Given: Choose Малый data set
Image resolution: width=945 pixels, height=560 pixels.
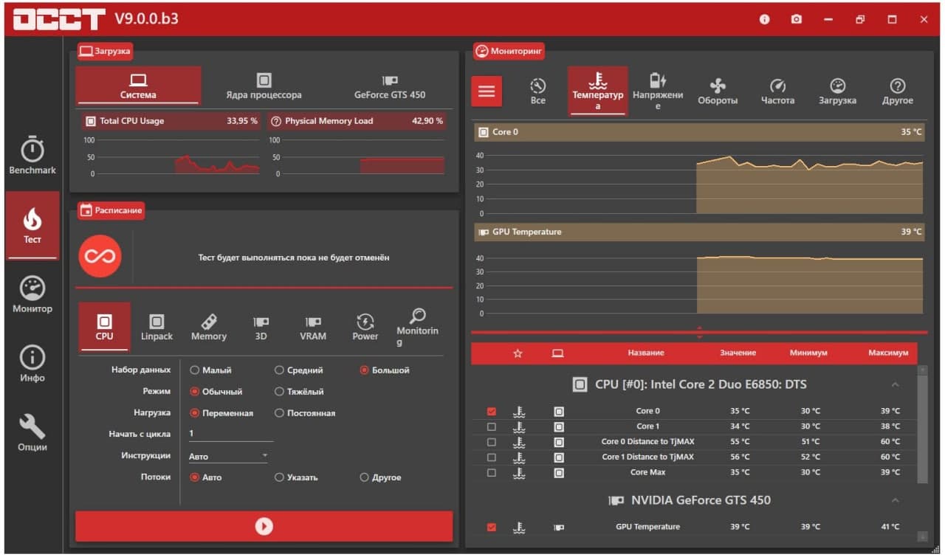Looking at the screenshot, I should [x=211, y=370].
